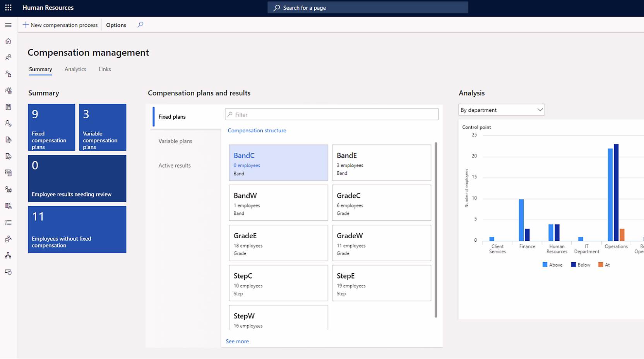Click the bulleted list icon in sidebar

click(8, 222)
